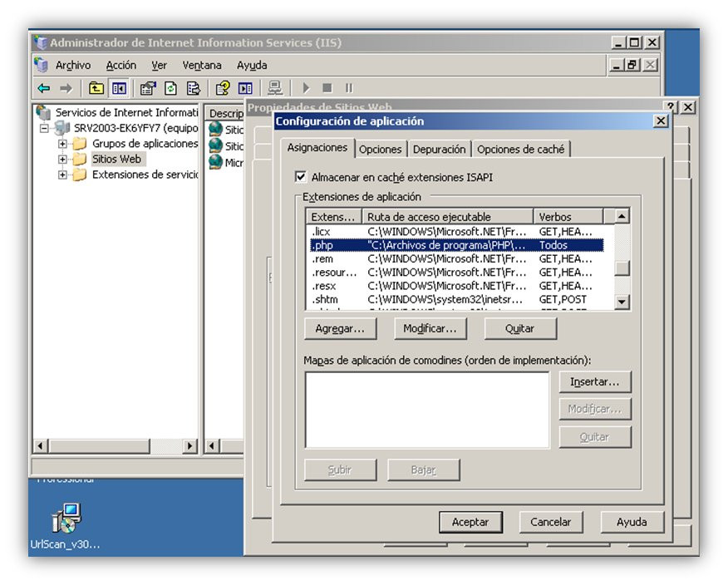Expand the Grupos de aplicaciones tree node
Viewport: 728px width, 585px height.
(62, 144)
